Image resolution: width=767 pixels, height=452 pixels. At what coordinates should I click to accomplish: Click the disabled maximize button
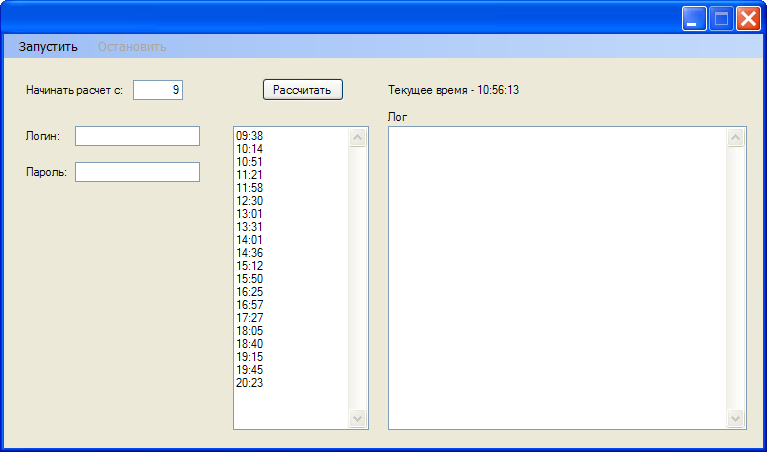pyautogui.click(x=721, y=19)
